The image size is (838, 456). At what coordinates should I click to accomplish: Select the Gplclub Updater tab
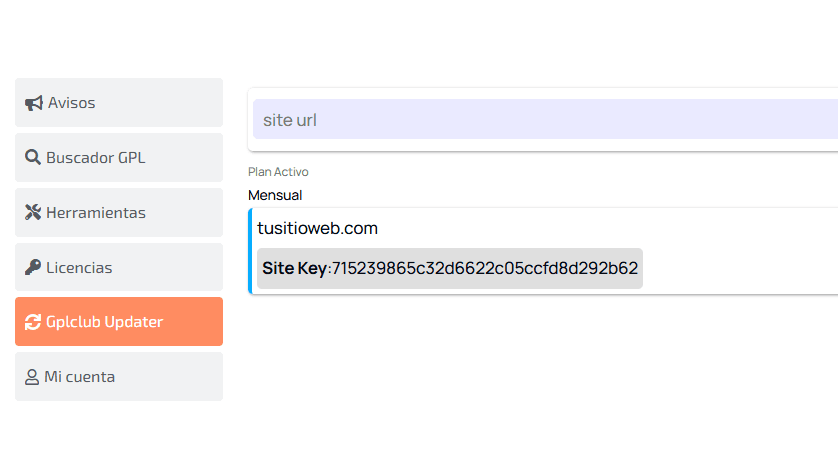[118, 322]
